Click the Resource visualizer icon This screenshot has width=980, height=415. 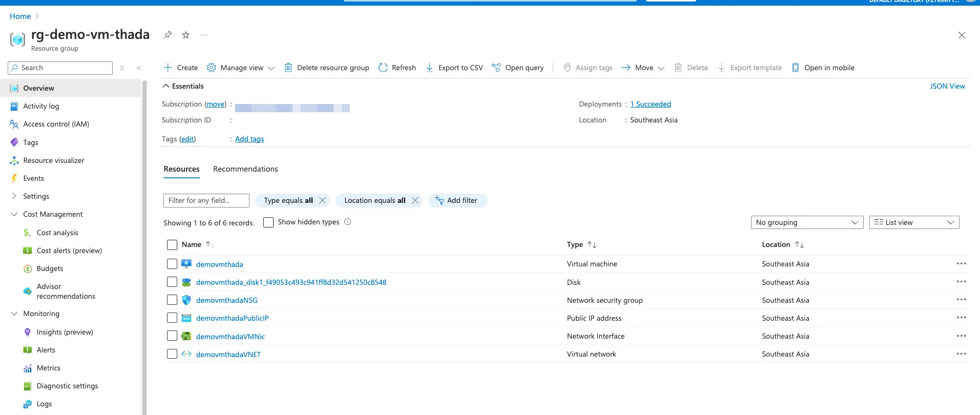14,160
